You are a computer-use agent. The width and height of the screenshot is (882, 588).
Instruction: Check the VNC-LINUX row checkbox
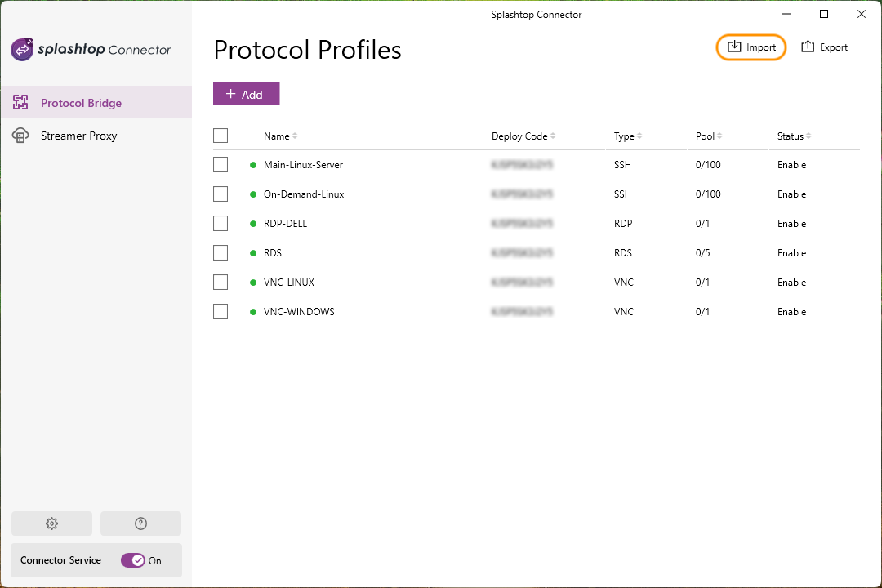pyautogui.click(x=220, y=282)
